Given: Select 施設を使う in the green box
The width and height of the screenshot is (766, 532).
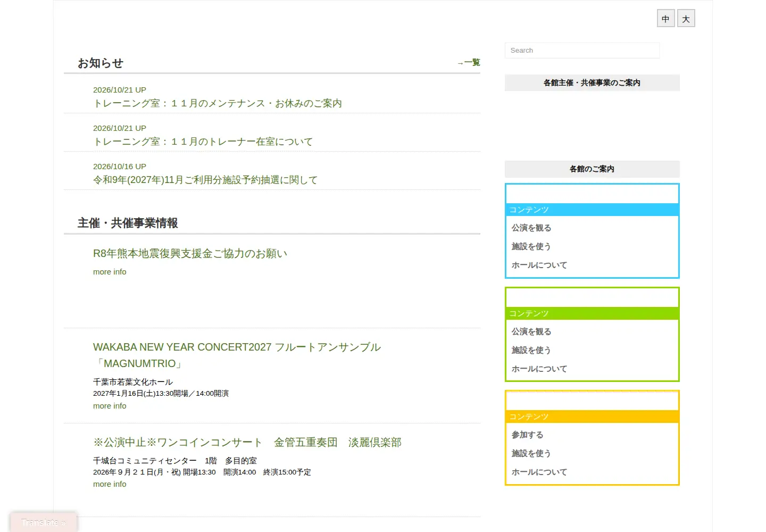Looking at the screenshot, I should click(x=531, y=350).
